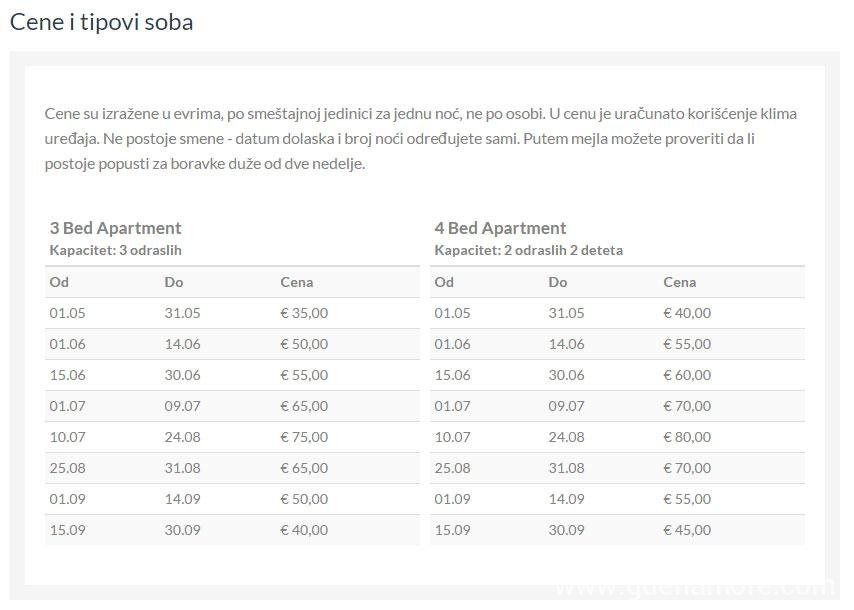The width and height of the screenshot is (854, 610).
Task: Click the € 60,00 price cell
Action: (x=687, y=375)
